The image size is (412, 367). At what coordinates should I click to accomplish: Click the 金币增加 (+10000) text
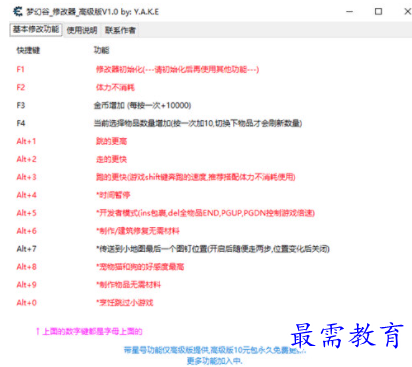[142, 105]
